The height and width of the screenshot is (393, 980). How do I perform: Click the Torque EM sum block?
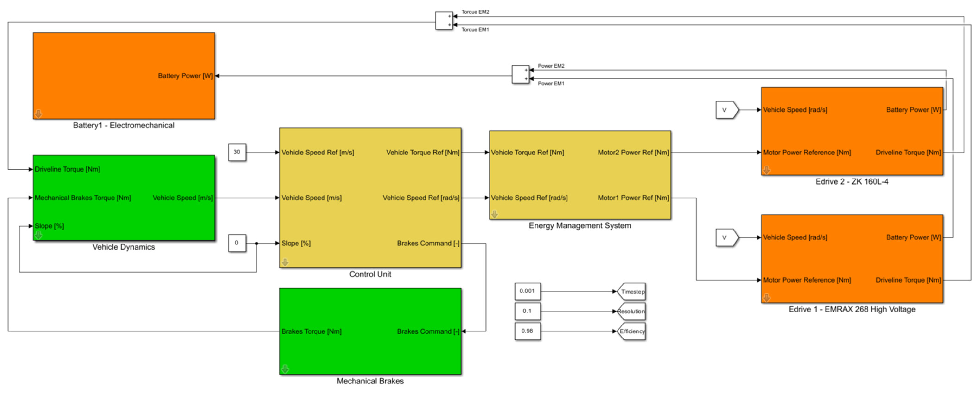pyautogui.click(x=444, y=21)
